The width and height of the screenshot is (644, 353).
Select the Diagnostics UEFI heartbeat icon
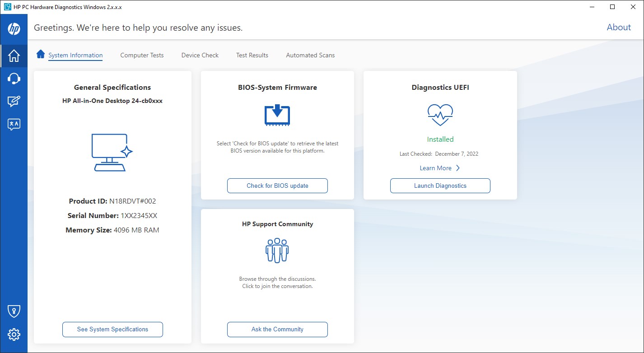click(440, 115)
